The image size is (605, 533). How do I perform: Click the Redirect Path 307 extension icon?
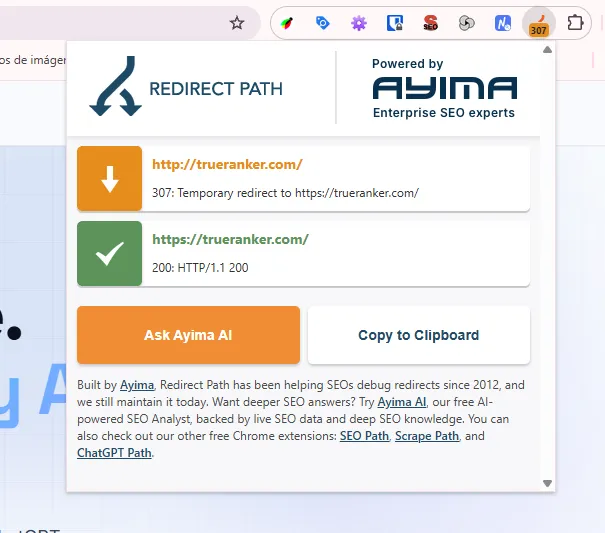[539, 24]
